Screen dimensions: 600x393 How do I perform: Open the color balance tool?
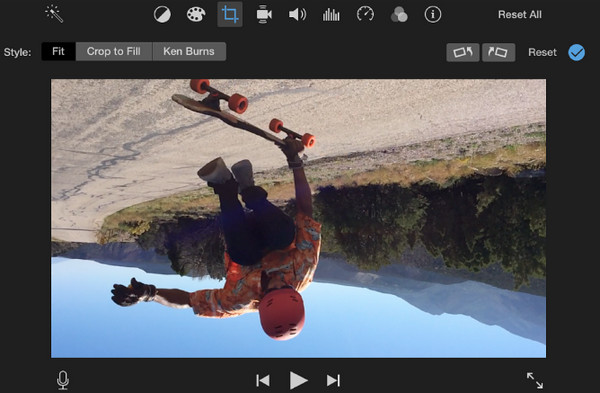162,15
